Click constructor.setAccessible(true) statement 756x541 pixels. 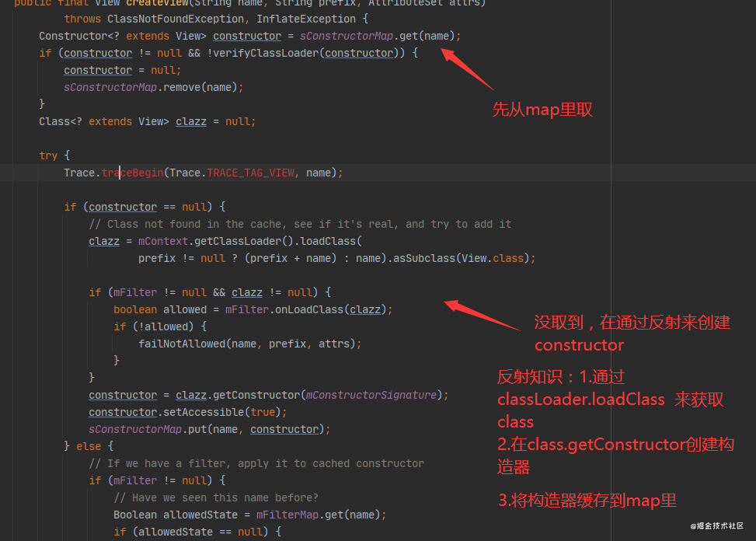pyautogui.click(x=187, y=412)
